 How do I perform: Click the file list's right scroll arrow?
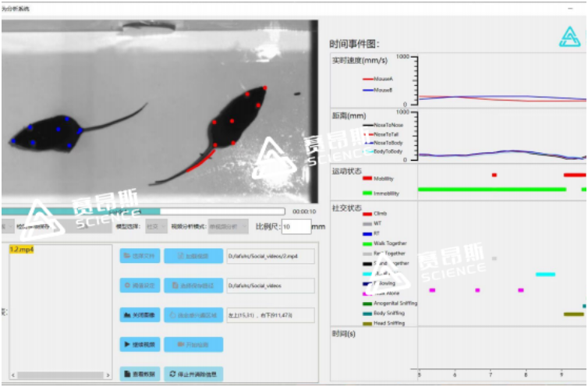(x=109, y=375)
